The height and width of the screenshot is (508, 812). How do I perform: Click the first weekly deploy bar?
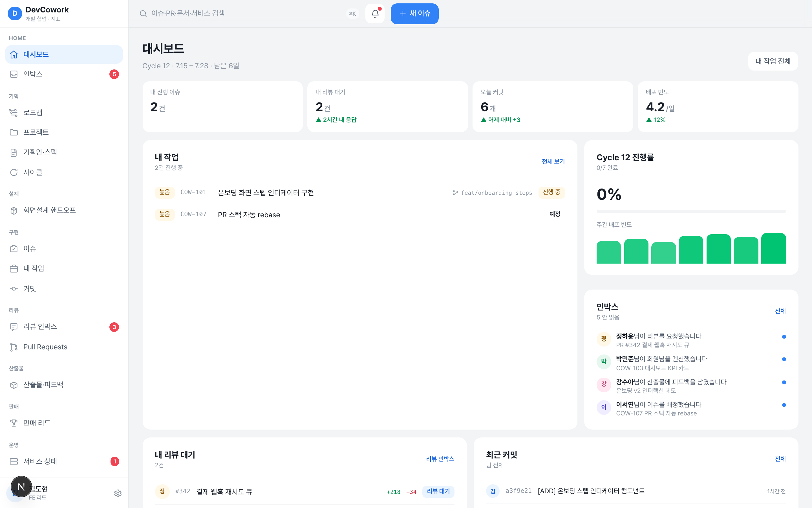608,252
